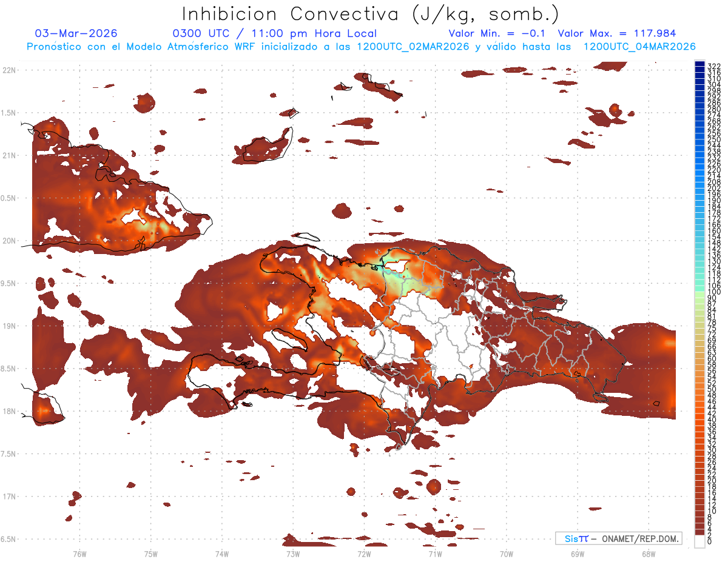The image size is (728, 562).
Task: Select the date text "03-Mar-2026"
Action: 76,33
